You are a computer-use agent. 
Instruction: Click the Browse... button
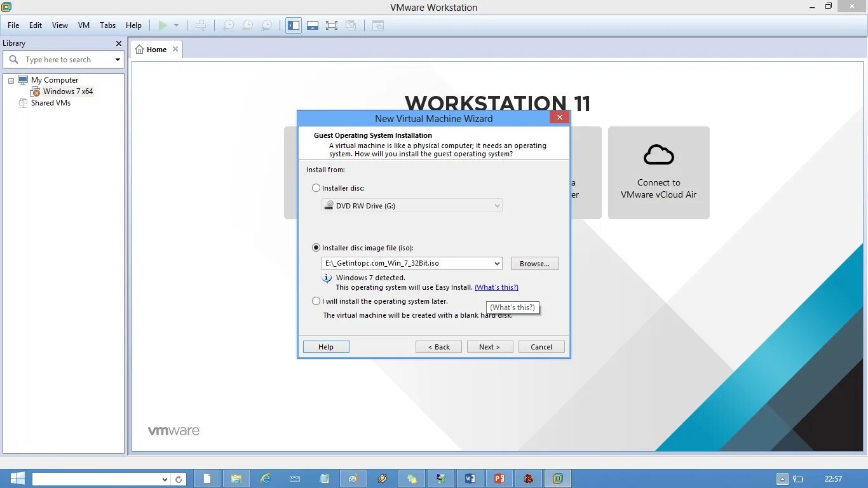pos(534,264)
